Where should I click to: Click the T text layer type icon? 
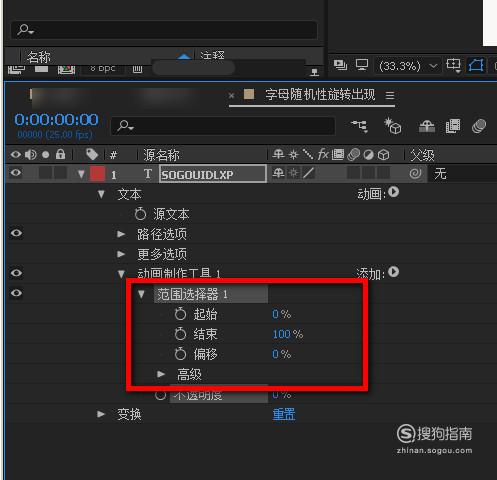pyautogui.click(x=148, y=174)
